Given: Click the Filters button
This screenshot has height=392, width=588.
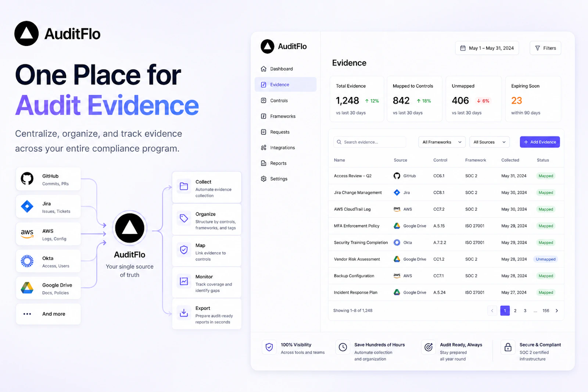Looking at the screenshot, I should coord(545,48).
